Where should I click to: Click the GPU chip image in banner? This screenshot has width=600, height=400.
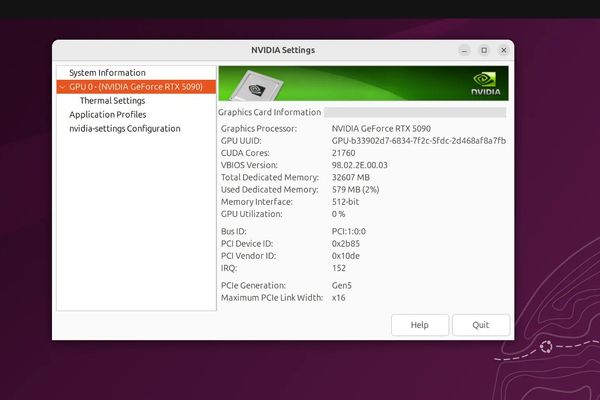pos(257,86)
